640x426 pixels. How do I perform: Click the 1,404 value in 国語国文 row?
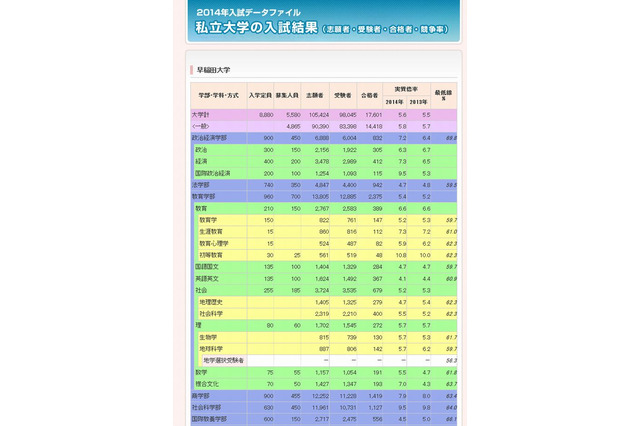tap(322, 267)
